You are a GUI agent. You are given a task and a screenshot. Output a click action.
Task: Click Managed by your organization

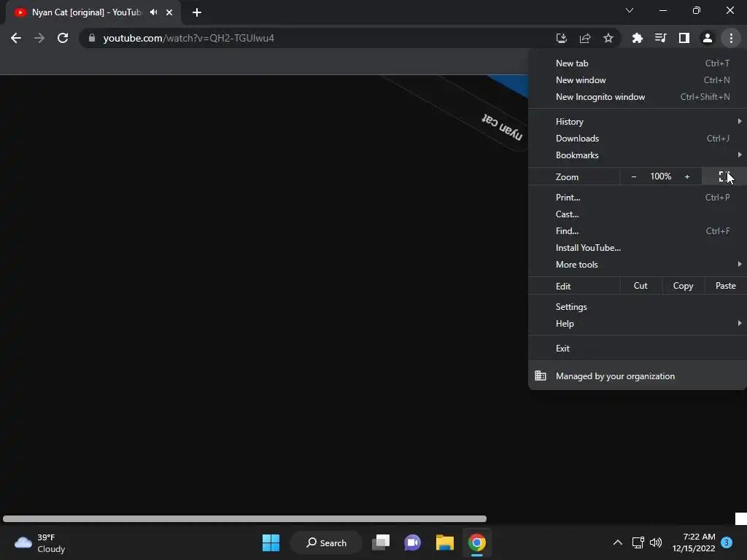click(x=638, y=376)
